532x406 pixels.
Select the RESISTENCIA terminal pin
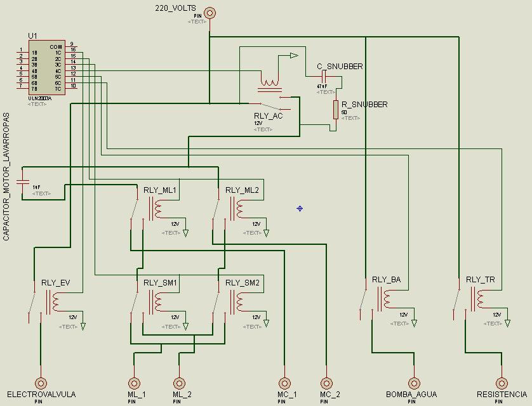coord(502,383)
